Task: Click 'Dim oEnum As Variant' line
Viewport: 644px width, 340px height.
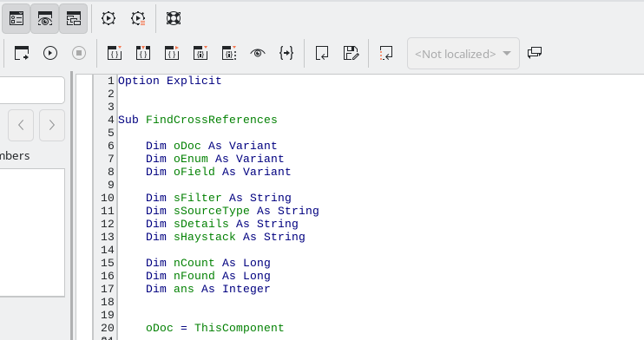Action: click(214, 159)
